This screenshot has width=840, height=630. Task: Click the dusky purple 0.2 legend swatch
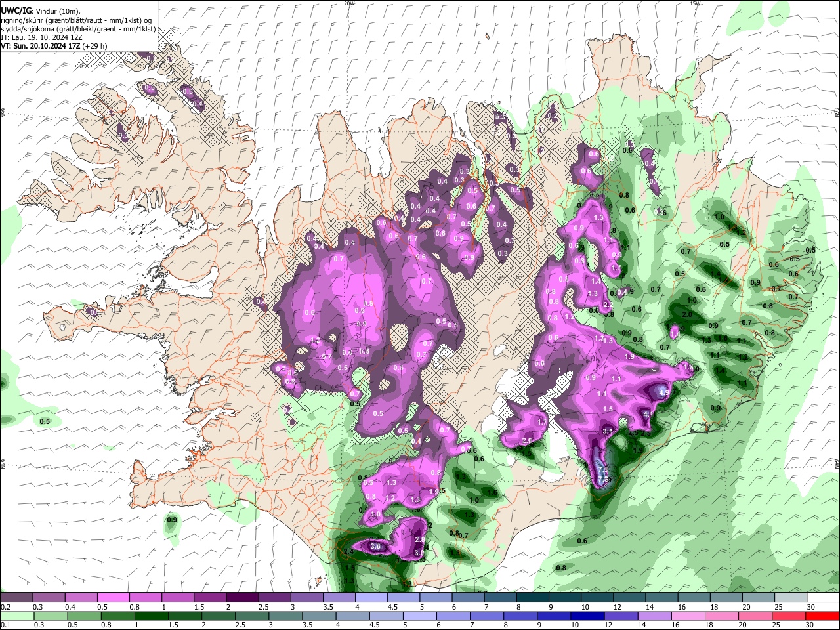click(16, 598)
